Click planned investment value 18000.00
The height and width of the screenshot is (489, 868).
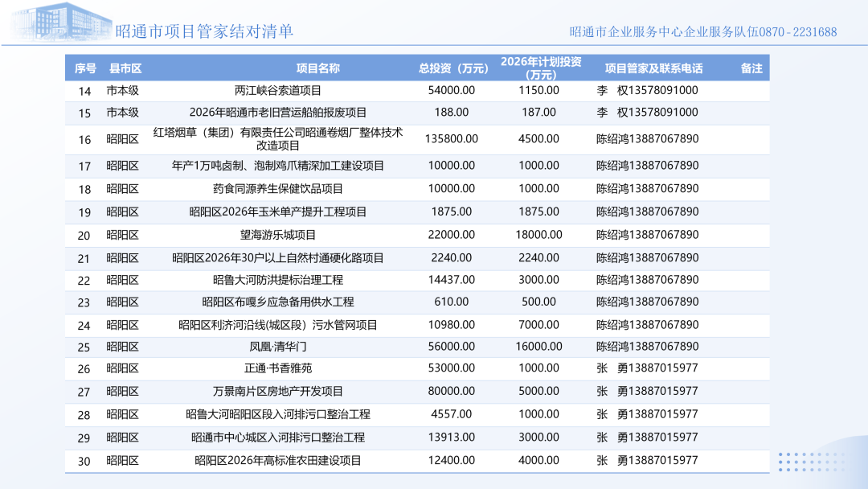(538, 235)
